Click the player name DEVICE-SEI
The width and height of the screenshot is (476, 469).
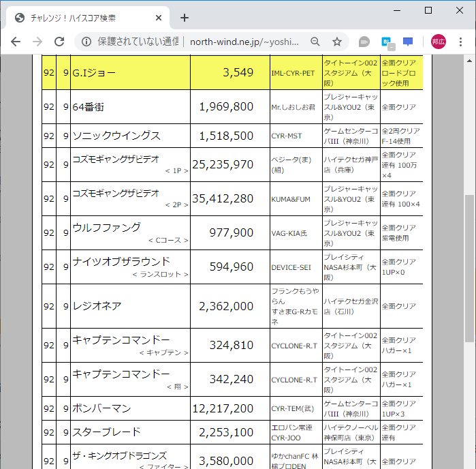tap(291, 267)
